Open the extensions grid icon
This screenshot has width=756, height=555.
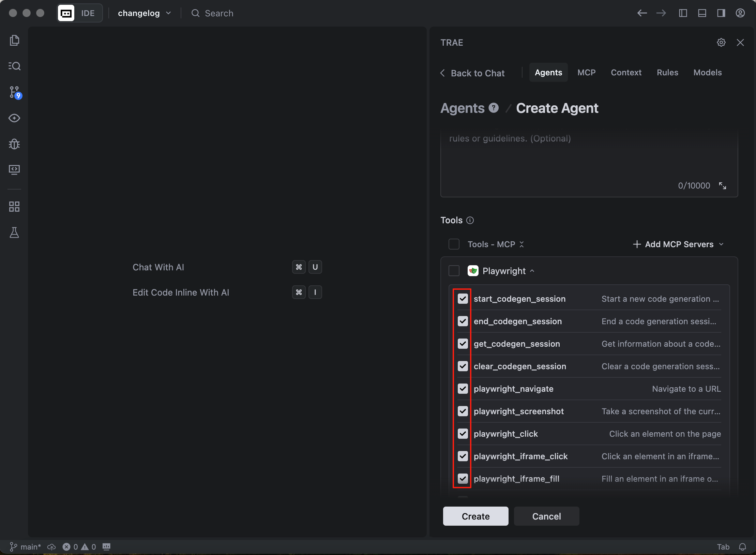point(14,206)
